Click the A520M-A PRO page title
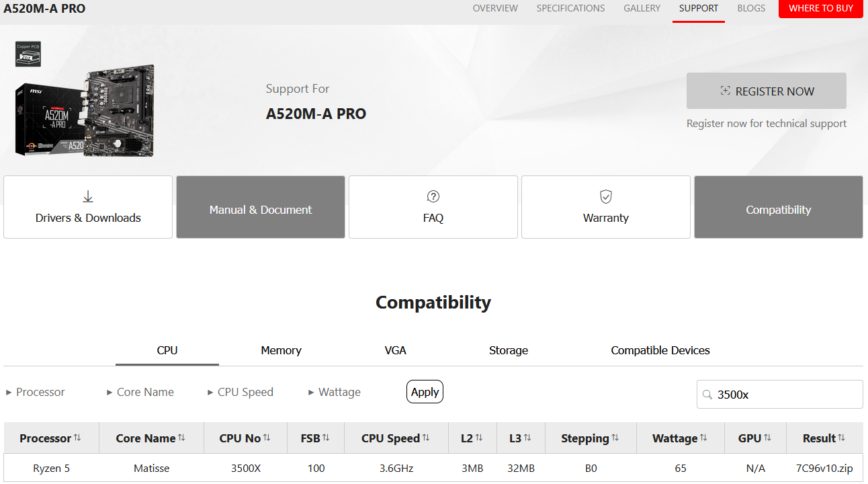 (44, 9)
